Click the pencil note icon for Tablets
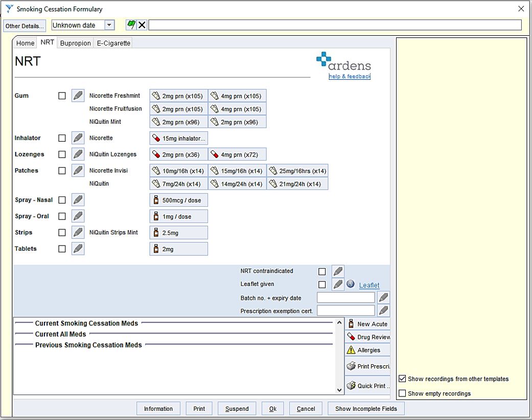The height and width of the screenshot is (420, 532). [78, 249]
